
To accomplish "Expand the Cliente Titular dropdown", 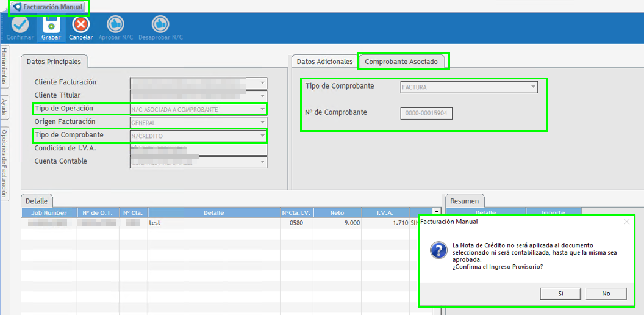I will pos(262,96).
